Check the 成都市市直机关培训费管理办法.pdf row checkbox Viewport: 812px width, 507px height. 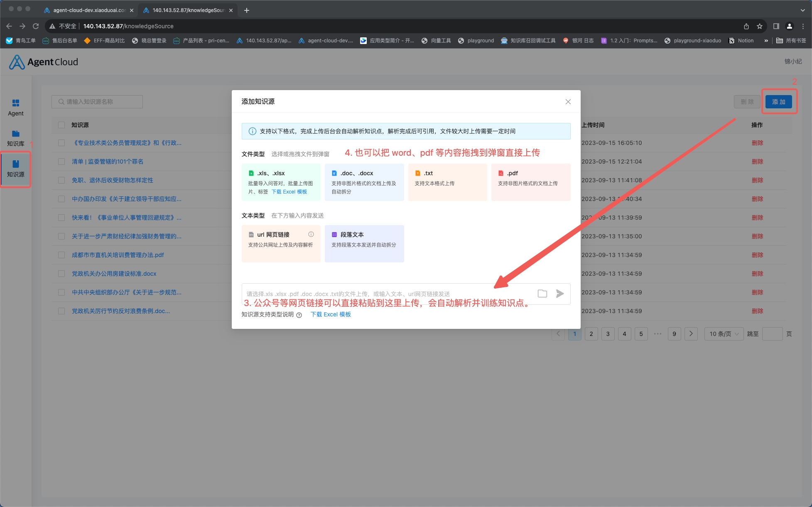click(61, 255)
